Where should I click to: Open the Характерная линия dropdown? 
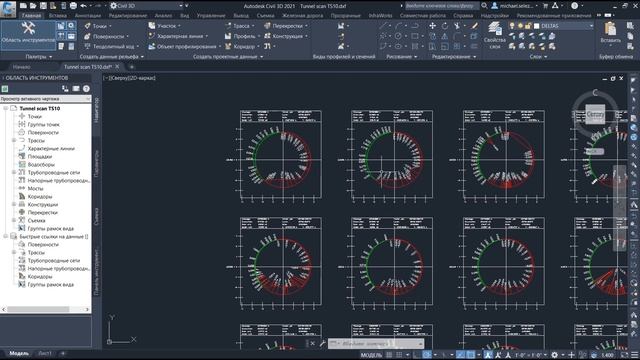pyautogui.click(x=178, y=36)
